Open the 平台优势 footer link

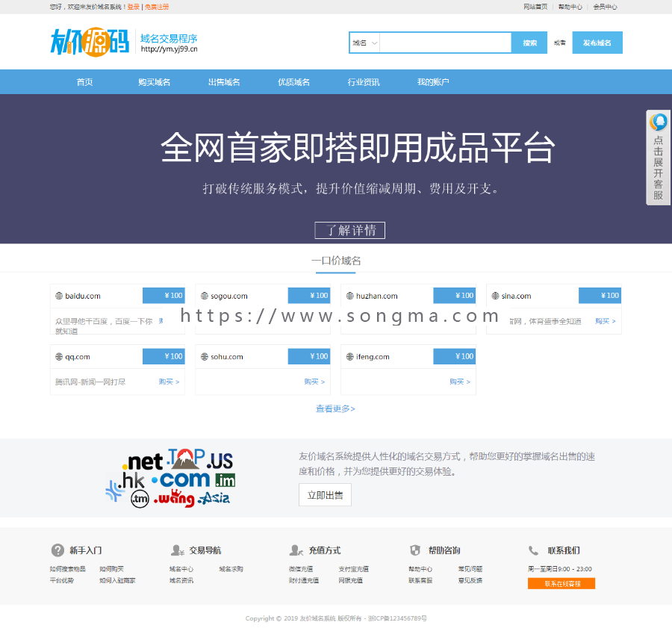coord(62,580)
